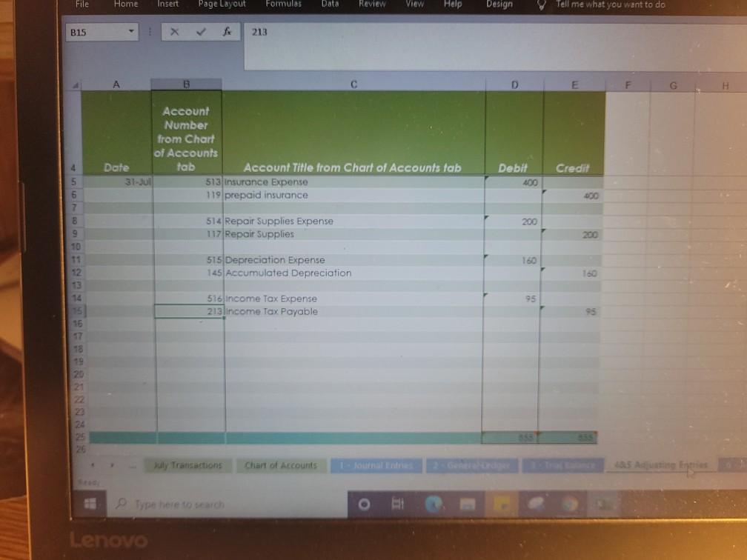
Task: Click the Cancel (X) in formula bar
Action: 175,33
